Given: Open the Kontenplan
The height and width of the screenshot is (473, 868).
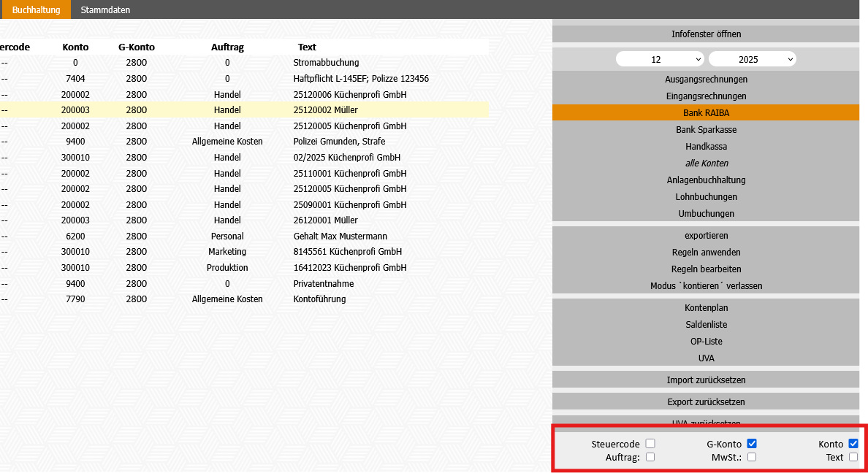Looking at the screenshot, I should (706, 308).
